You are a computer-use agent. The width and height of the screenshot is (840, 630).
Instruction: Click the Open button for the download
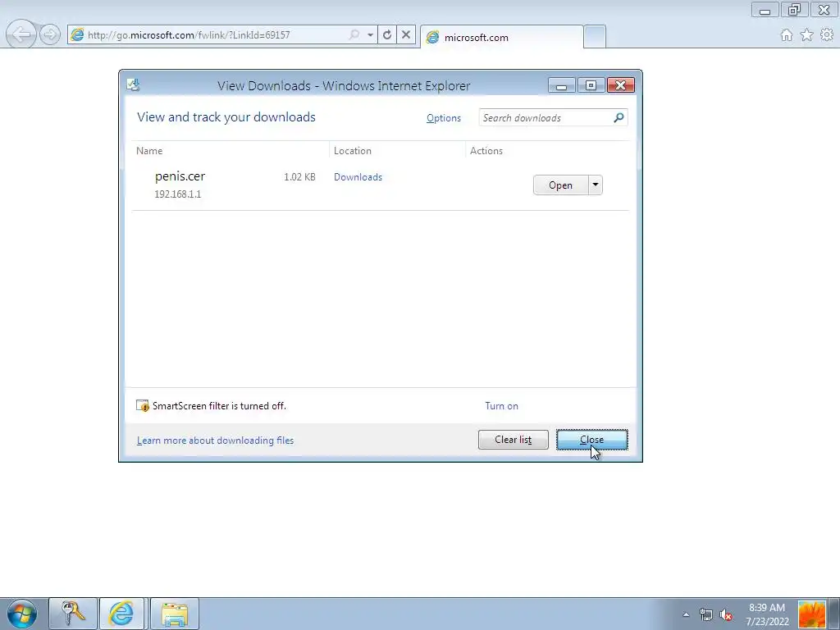coord(560,185)
